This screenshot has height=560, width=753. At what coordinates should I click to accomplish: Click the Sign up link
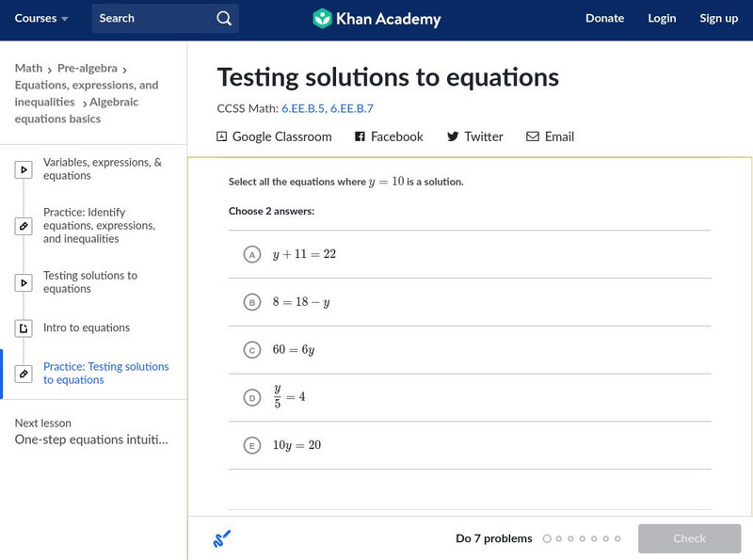click(x=718, y=18)
